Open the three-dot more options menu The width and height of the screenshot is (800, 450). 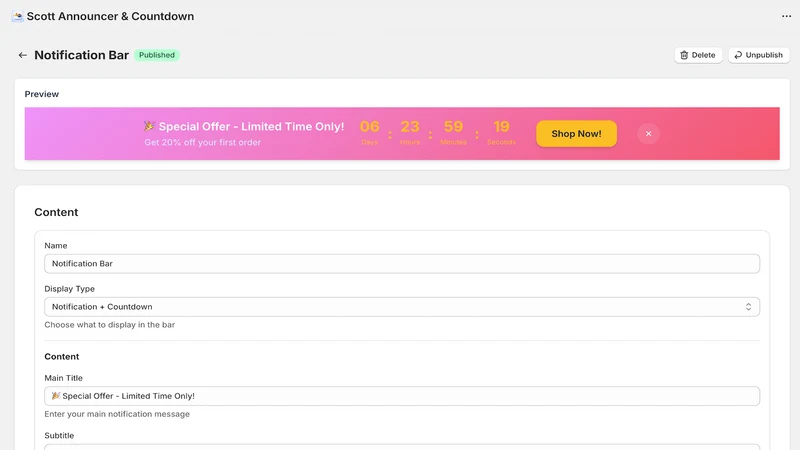[x=786, y=16]
